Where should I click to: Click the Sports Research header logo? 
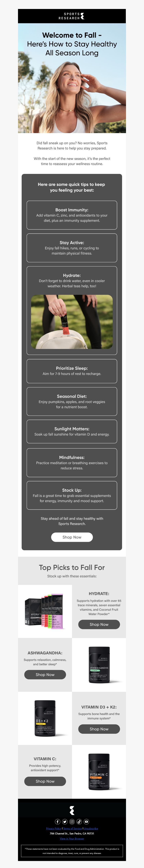coord(72,16)
